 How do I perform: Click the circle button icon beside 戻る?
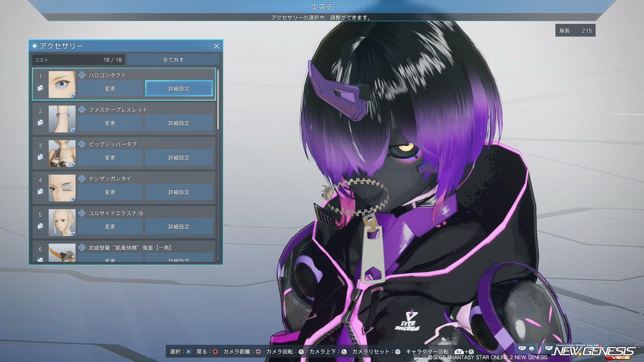coord(215,352)
